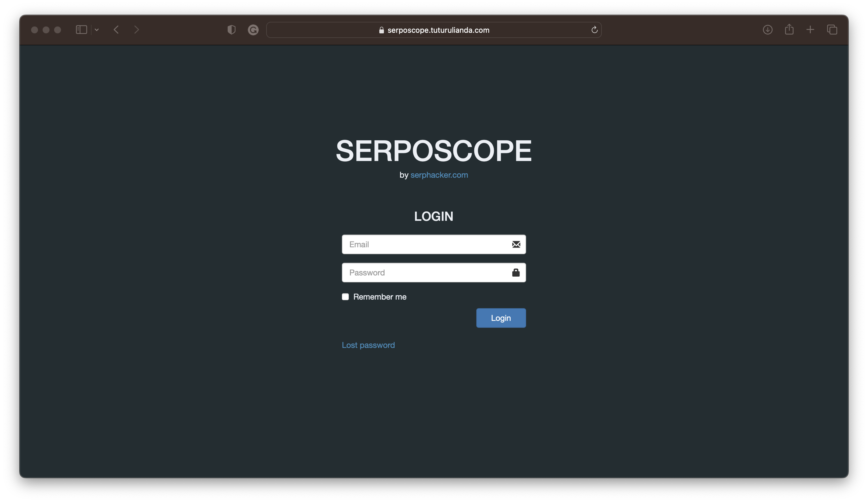Toggle the Safari sidebar icon
The image size is (868, 502).
pos(81,30)
